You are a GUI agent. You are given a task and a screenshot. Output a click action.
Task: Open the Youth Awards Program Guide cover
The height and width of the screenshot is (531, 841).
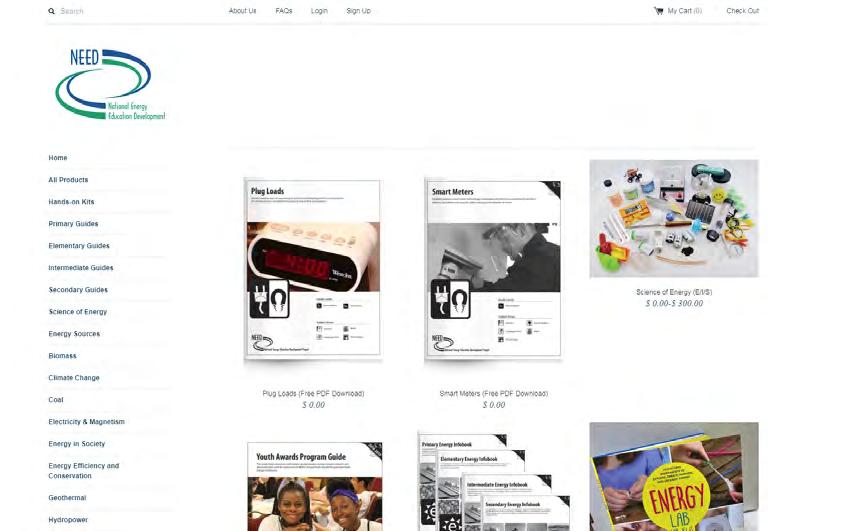point(315,486)
